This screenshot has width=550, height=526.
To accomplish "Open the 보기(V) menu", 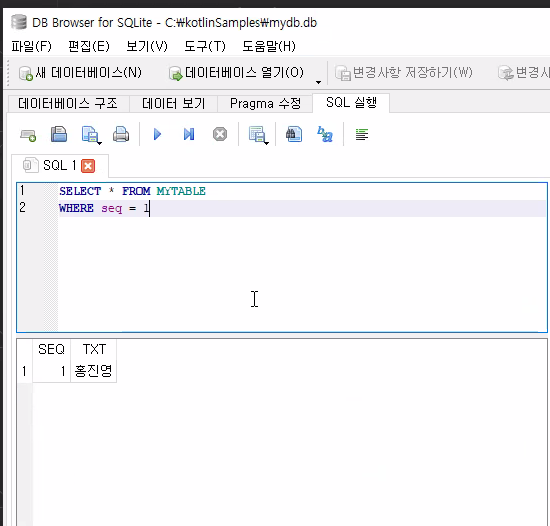I will pos(147,46).
